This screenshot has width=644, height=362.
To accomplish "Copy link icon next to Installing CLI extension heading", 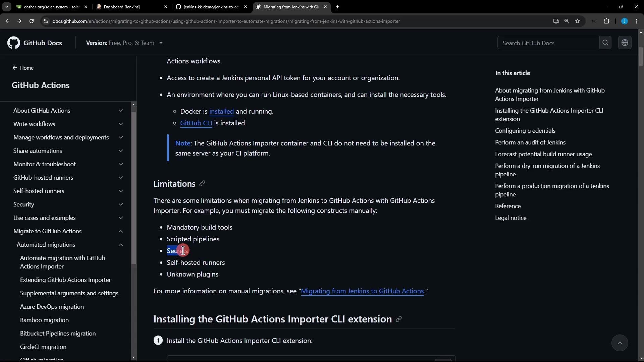I will (x=398, y=319).
